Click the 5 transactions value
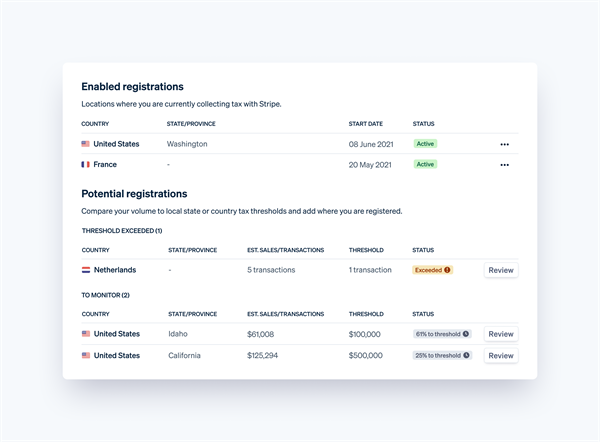The image size is (600, 442). click(271, 270)
